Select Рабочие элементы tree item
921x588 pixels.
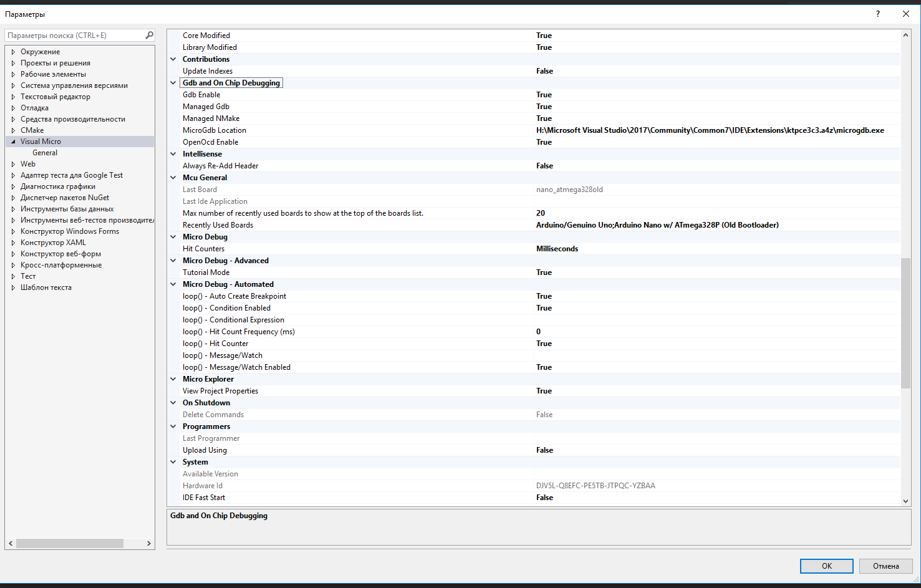coord(53,74)
